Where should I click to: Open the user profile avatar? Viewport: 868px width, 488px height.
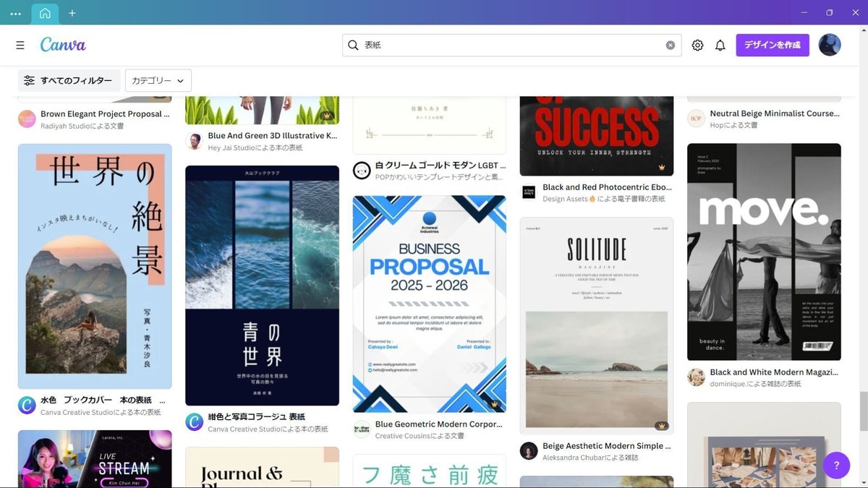[x=830, y=45]
